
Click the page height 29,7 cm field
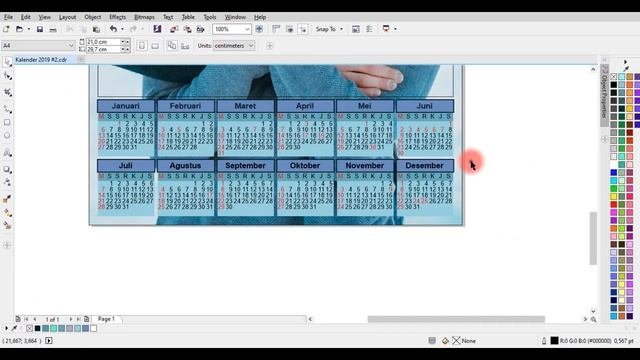tap(102, 49)
